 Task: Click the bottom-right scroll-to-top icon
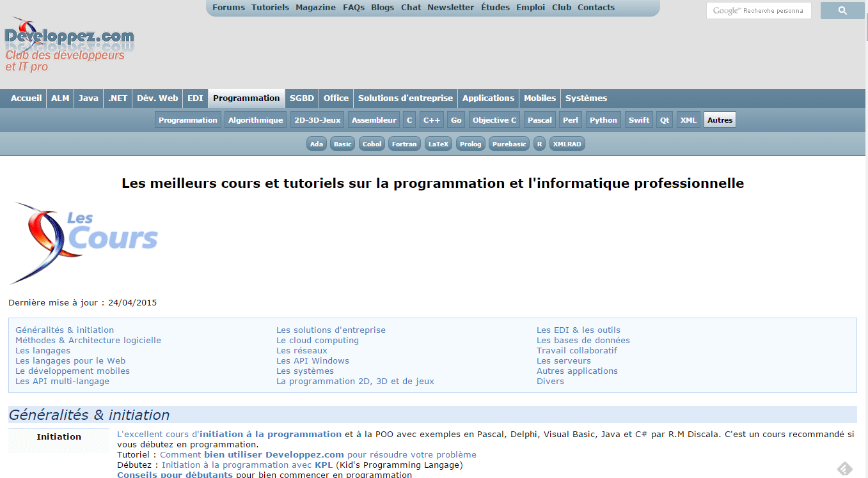click(844, 468)
